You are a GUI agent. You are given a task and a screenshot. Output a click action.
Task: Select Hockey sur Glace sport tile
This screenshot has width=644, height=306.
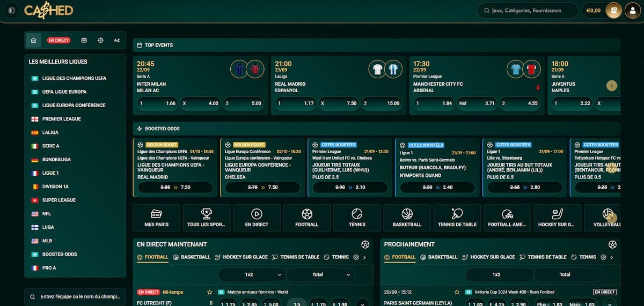558,218
